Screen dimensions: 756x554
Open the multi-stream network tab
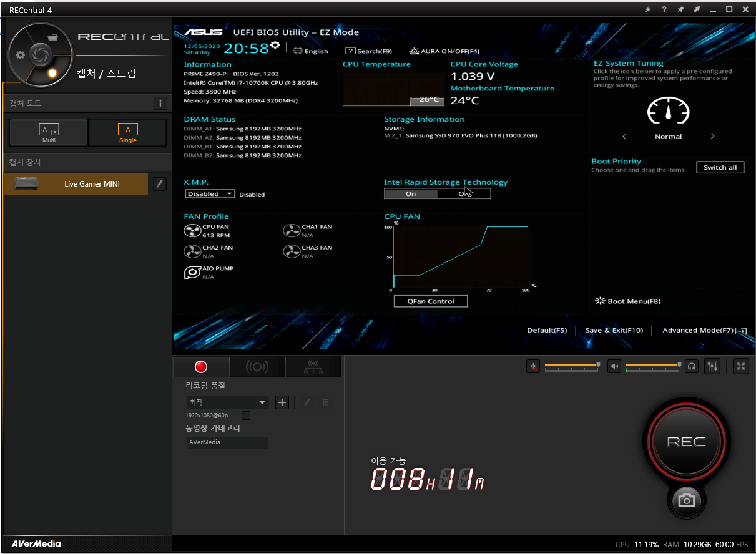[x=313, y=367]
